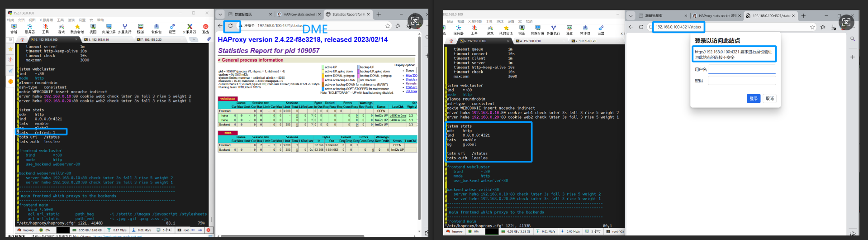Screen dimensions: 868x240
Task: Click the blue 登录 button in login dialog
Action: click(754, 98)
